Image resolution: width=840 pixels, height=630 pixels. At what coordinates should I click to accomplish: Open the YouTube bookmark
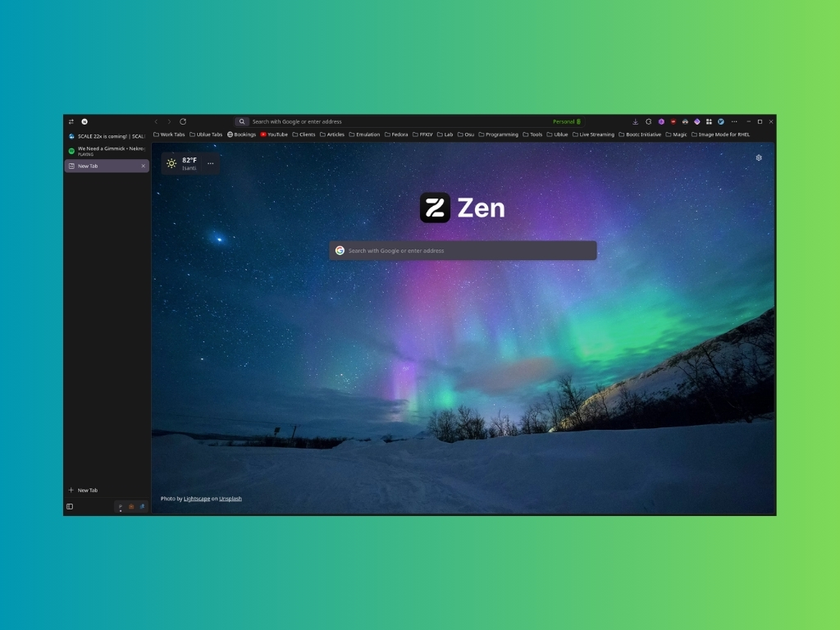coord(274,135)
